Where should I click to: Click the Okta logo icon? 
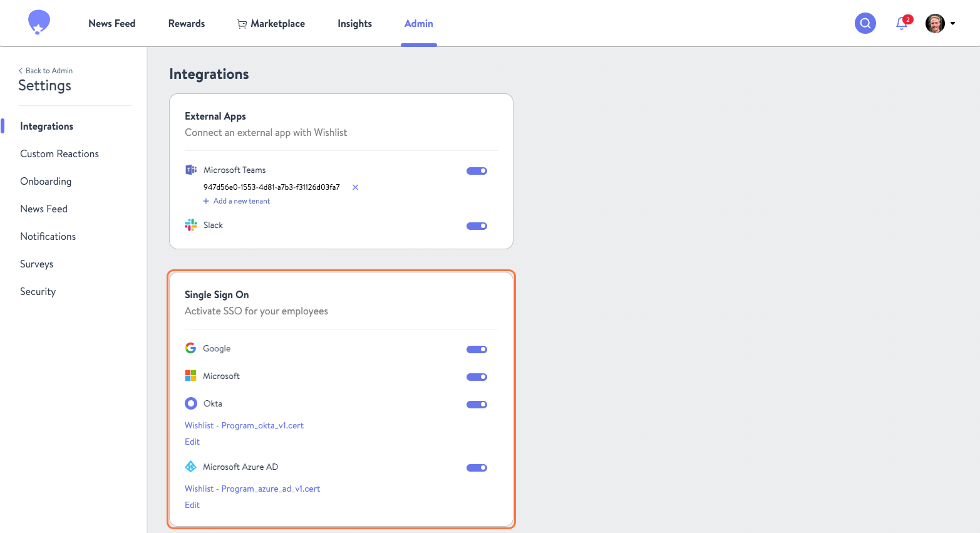[x=191, y=403]
